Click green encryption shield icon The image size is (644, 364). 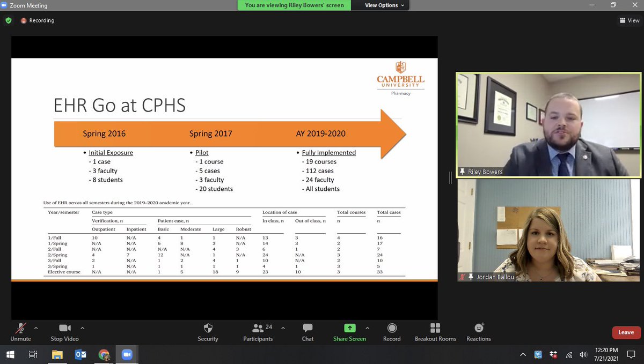(8, 20)
